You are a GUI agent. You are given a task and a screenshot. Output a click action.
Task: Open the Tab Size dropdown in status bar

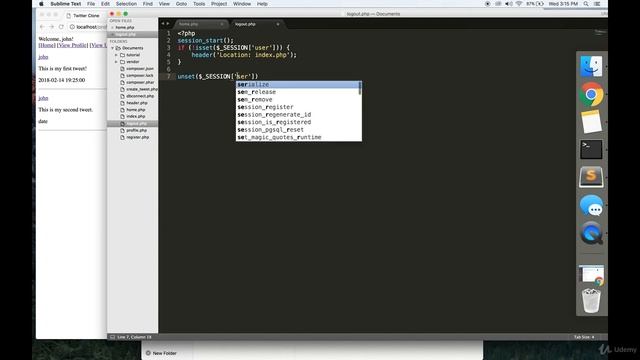pos(584,337)
